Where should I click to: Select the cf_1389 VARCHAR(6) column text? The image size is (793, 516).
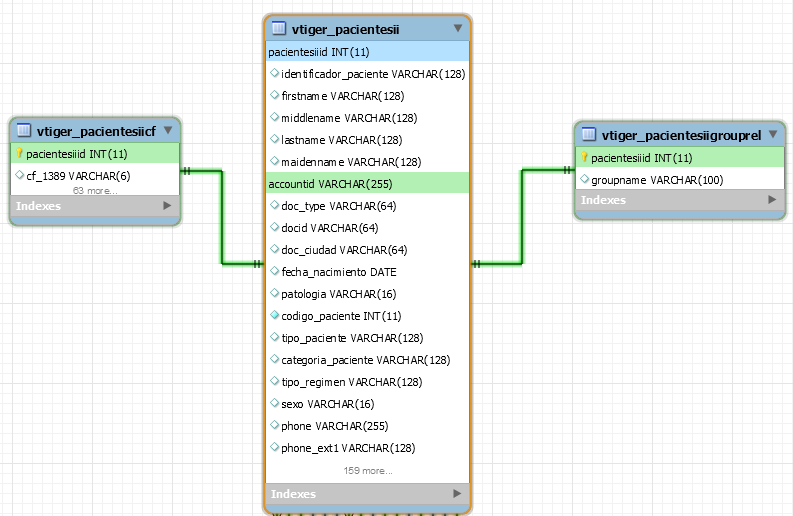[x=78, y=176]
